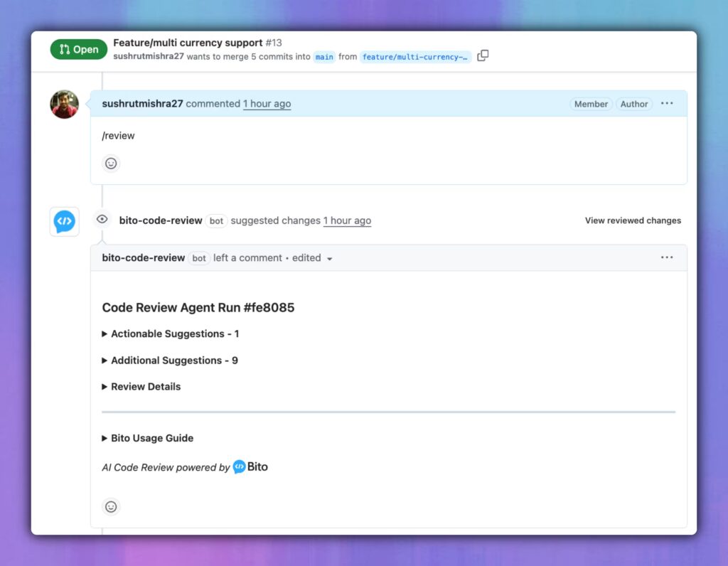Click the Member badge

pyautogui.click(x=591, y=104)
